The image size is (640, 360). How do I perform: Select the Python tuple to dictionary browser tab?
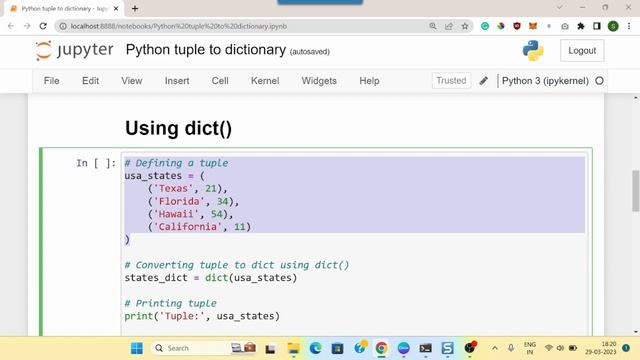coord(64,8)
